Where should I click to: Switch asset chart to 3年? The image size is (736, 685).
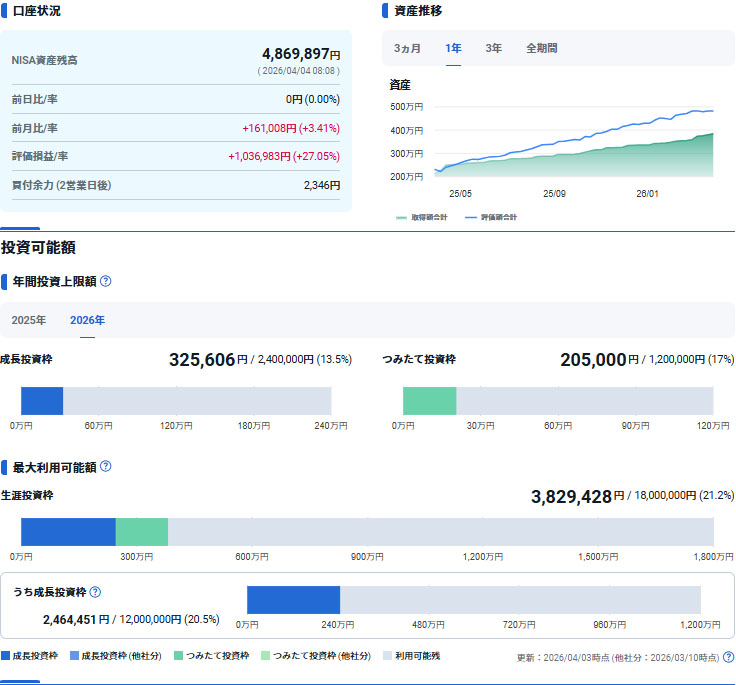coord(494,48)
